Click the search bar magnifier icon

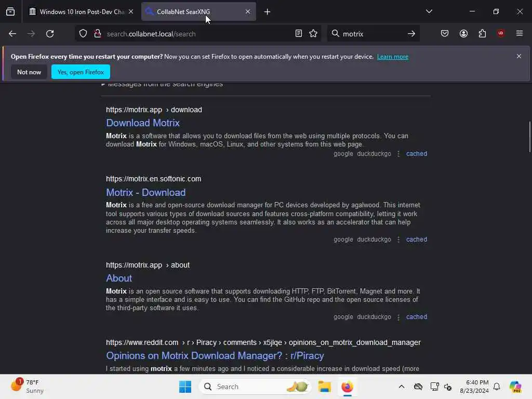[x=335, y=33]
